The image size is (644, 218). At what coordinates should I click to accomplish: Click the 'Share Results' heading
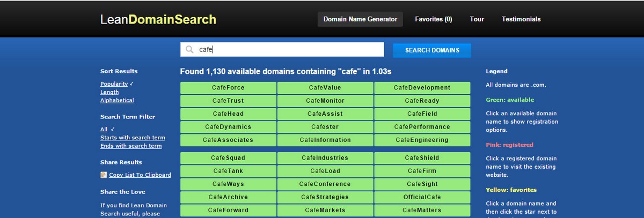[x=121, y=162]
